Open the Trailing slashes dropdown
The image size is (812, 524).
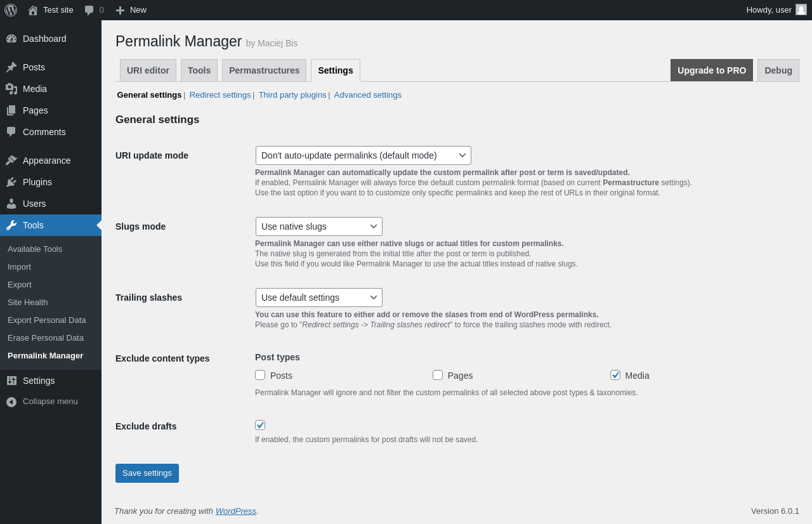[318, 298]
